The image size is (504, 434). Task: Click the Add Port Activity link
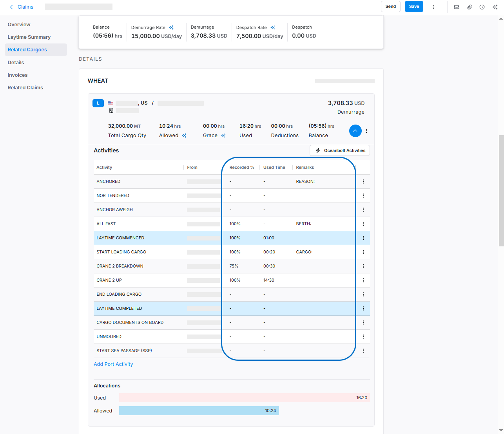pos(113,364)
